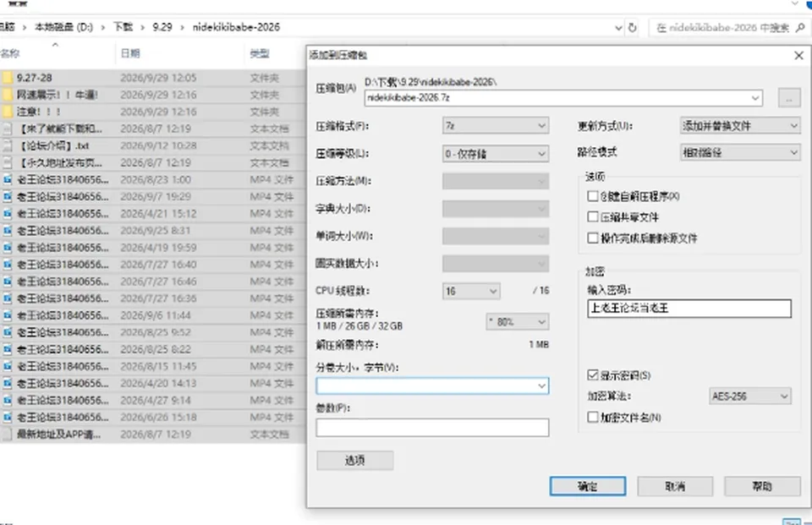Open the 压缩等级 dropdown set to 仅存储
The width and height of the screenshot is (812, 525).
pyautogui.click(x=496, y=154)
